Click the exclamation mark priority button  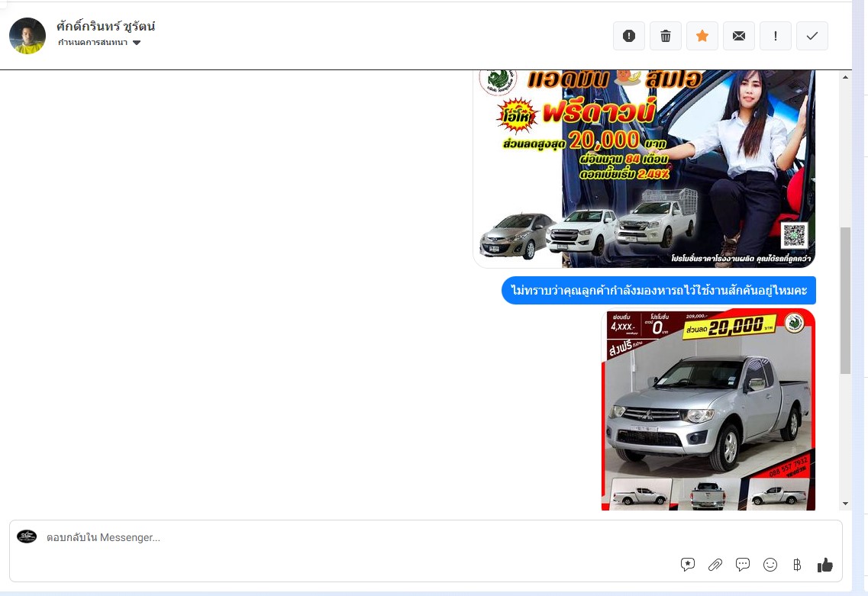(776, 36)
